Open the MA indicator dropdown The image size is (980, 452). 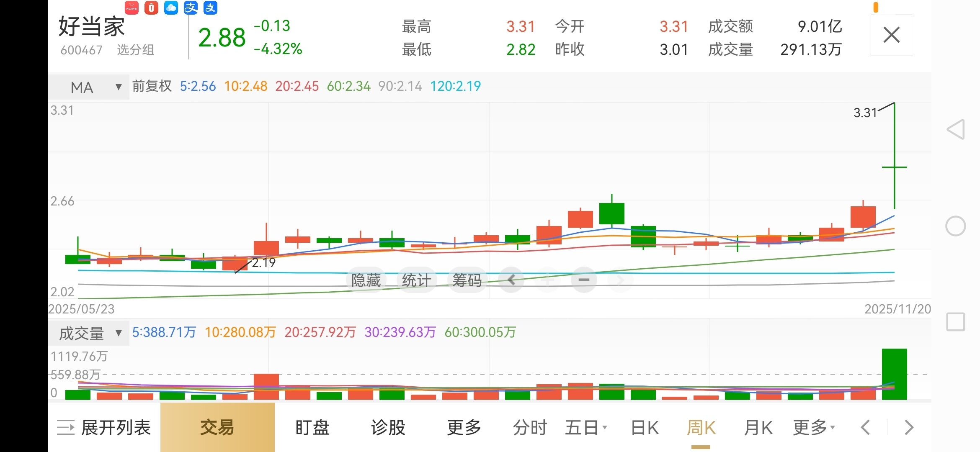tap(89, 87)
